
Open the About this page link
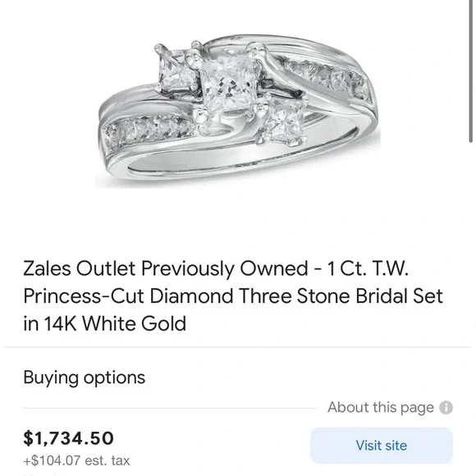(x=381, y=407)
